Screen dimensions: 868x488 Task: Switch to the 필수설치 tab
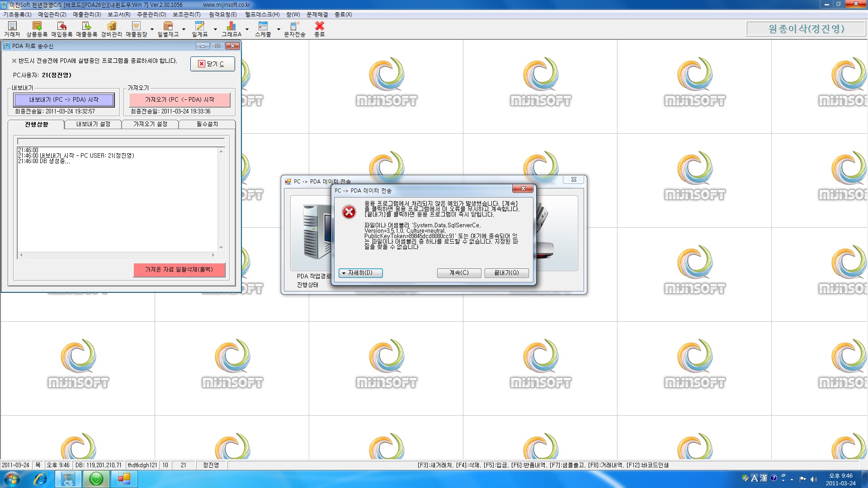[x=207, y=124]
